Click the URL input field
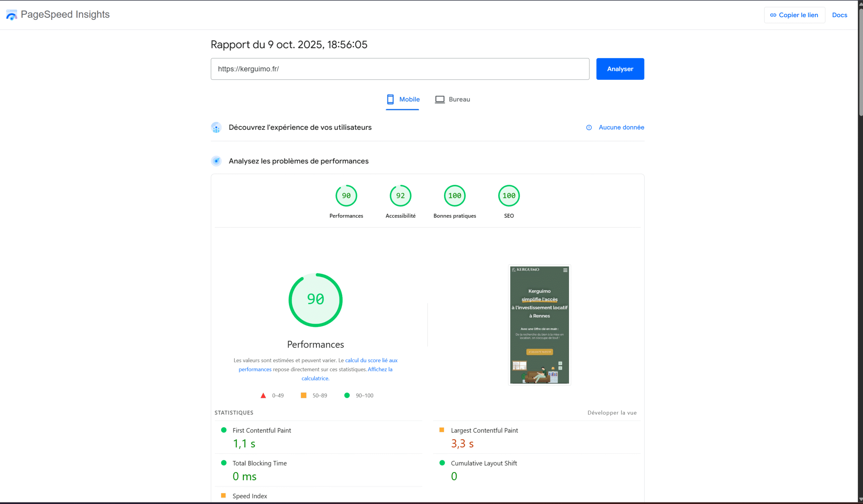 [400, 69]
